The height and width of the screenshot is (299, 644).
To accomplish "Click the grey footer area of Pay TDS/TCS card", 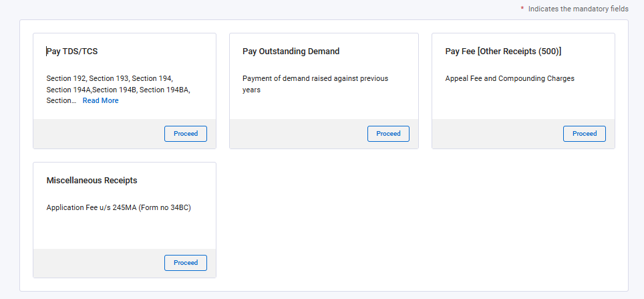I will (x=94, y=134).
